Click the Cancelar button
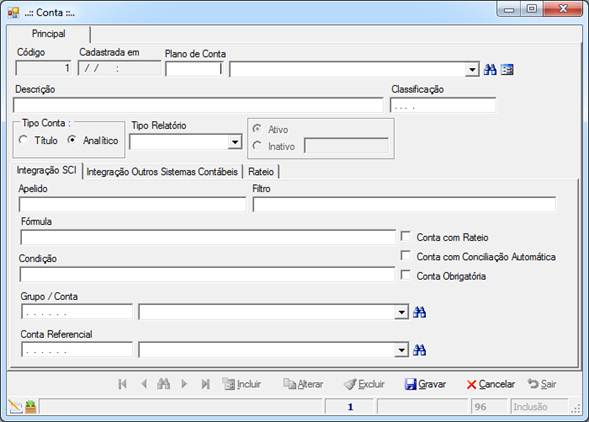The image size is (589, 422). 491,384
